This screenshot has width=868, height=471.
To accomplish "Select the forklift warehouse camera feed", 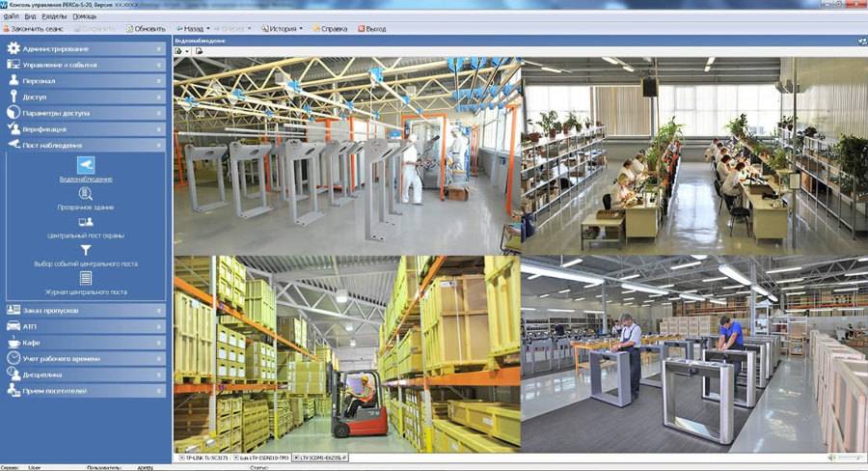I will pos(346,353).
